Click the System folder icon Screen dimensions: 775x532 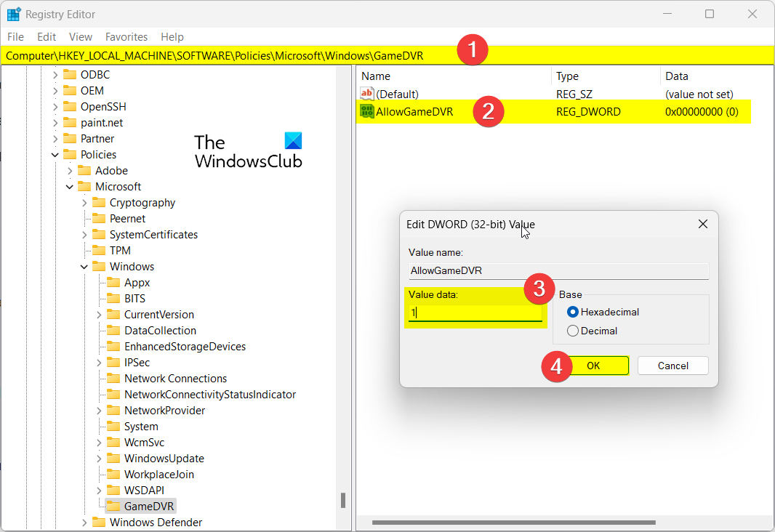click(113, 427)
